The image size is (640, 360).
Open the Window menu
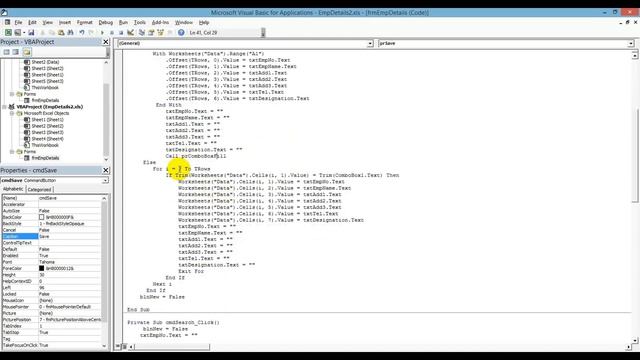[x=184, y=22]
